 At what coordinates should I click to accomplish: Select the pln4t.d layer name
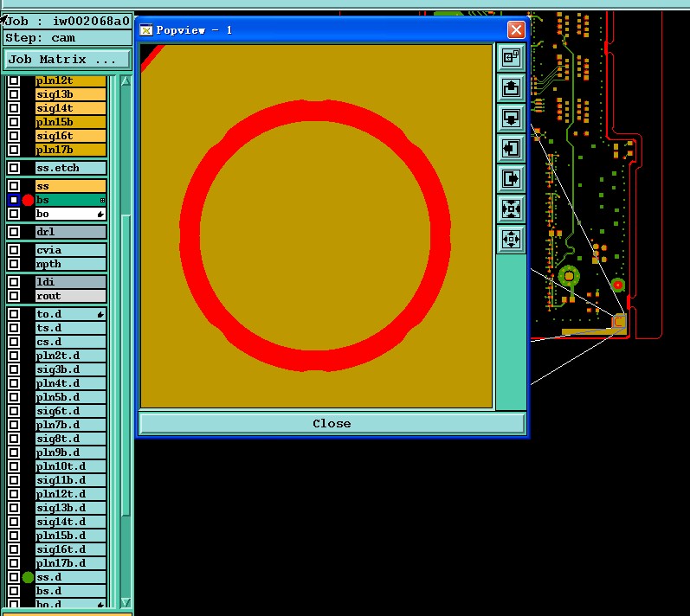(70, 383)
